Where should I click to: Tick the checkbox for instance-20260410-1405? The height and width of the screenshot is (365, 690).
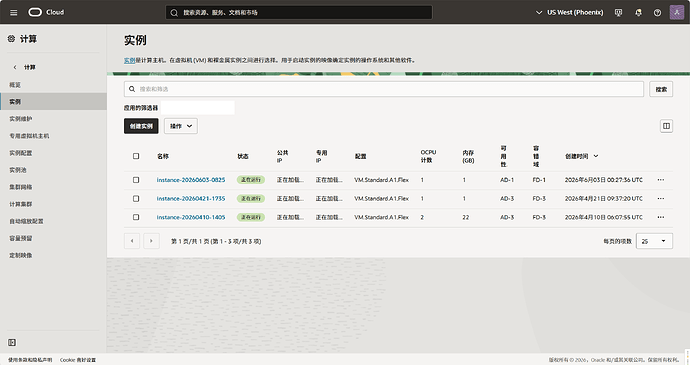pyautogui.click(x=136, y=217)
